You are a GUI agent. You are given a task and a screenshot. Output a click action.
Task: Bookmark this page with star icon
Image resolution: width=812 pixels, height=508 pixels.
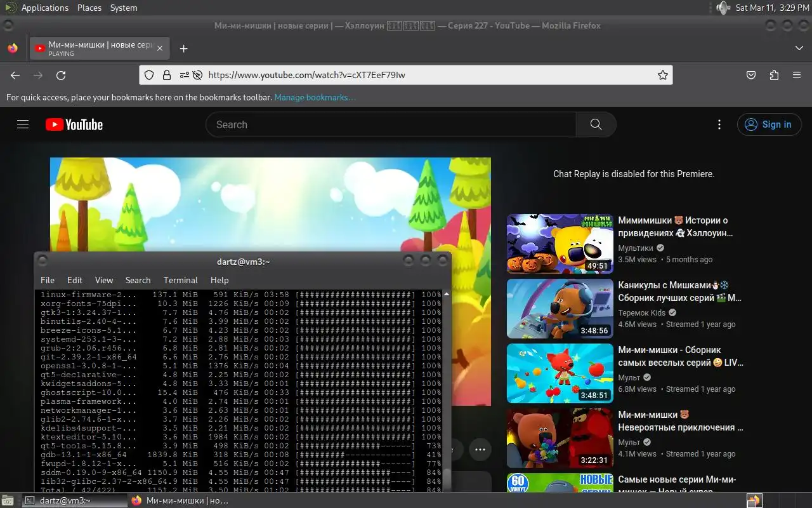(663, 75)
